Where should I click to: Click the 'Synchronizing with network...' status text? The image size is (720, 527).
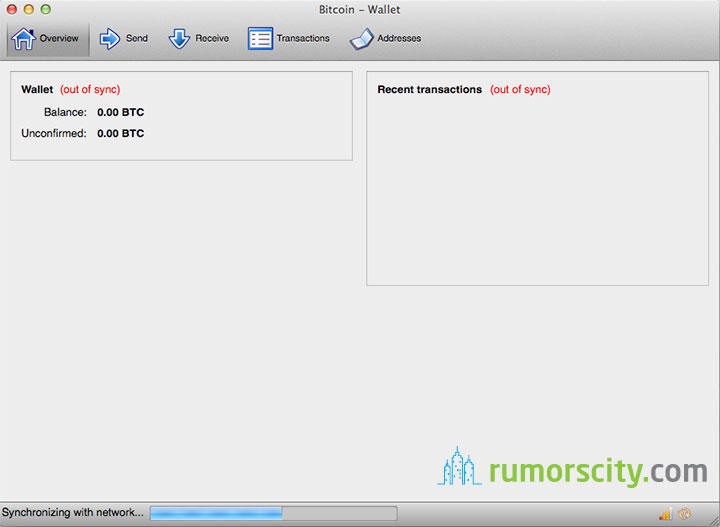click(x=73, y=512)
